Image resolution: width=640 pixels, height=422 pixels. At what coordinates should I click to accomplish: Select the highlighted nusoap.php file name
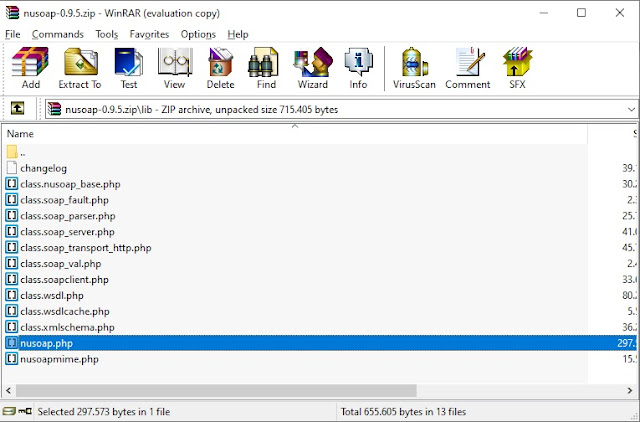click(47, 343)
